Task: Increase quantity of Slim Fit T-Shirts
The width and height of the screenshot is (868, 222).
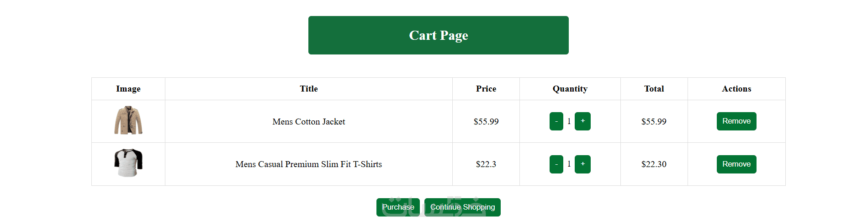Action: [582, 164]
